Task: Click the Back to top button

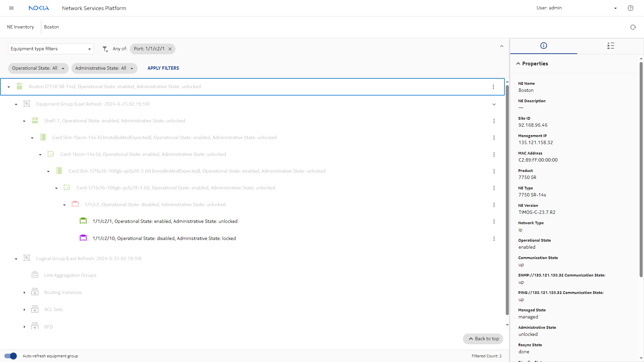Action: point(483,339)
